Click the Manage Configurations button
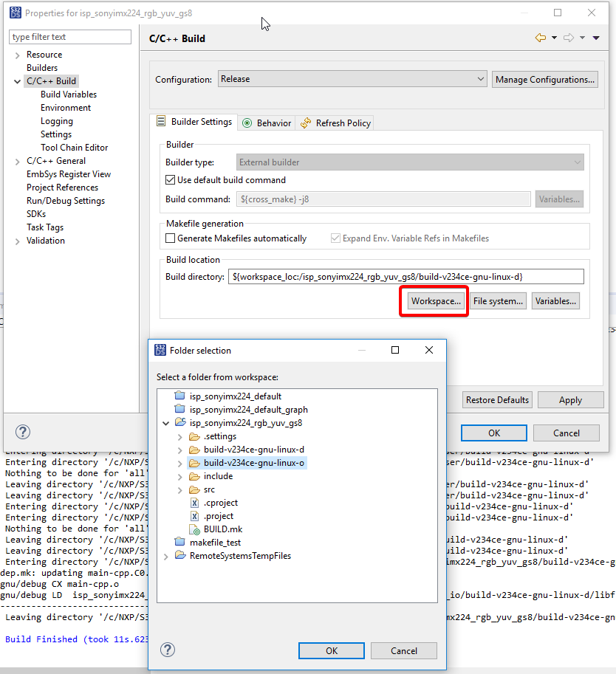The image size is (616, 674). (544, 80)
